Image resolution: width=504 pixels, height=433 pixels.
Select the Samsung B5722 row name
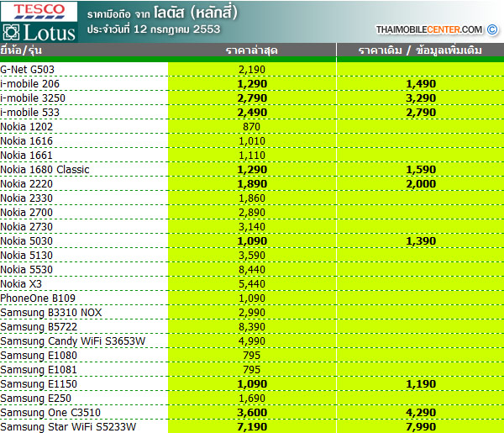click(39, 327)
